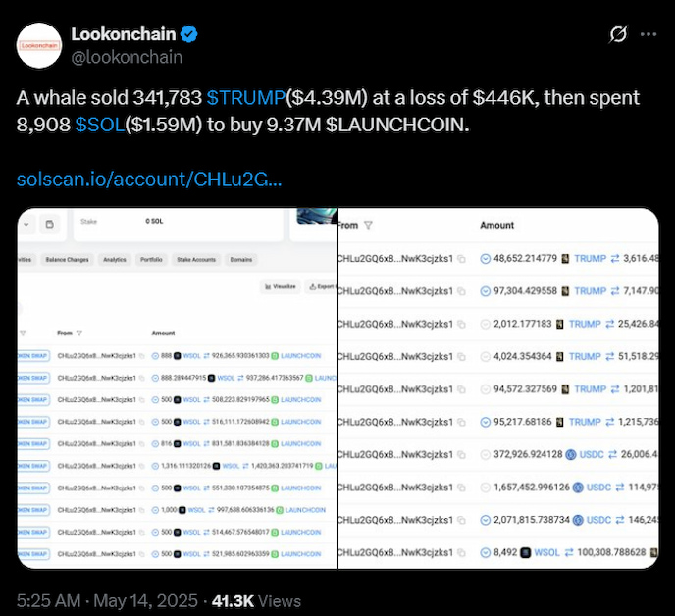This screenshot has width=675, height=616.
Task: Open the solscan.io/account/CHLu2G link
Action: [149, 180]
